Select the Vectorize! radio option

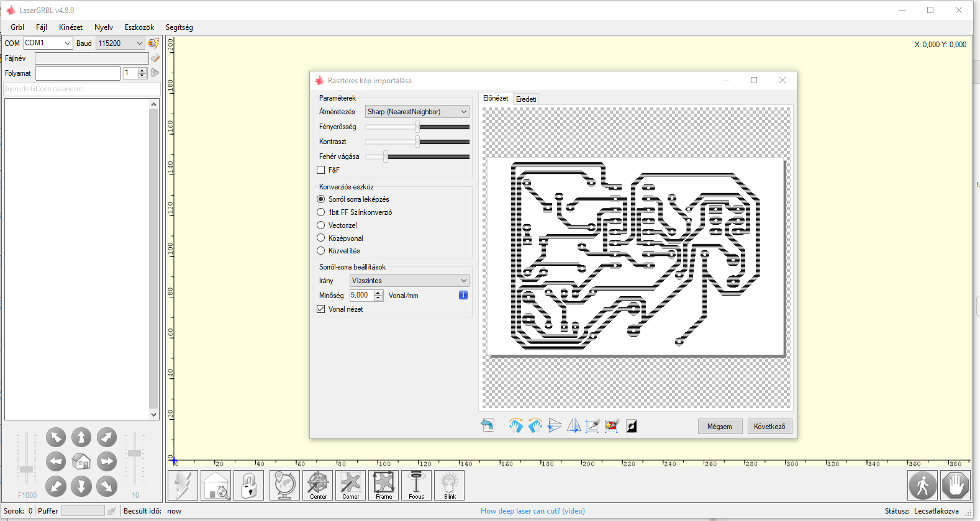(x=321, y=225)
